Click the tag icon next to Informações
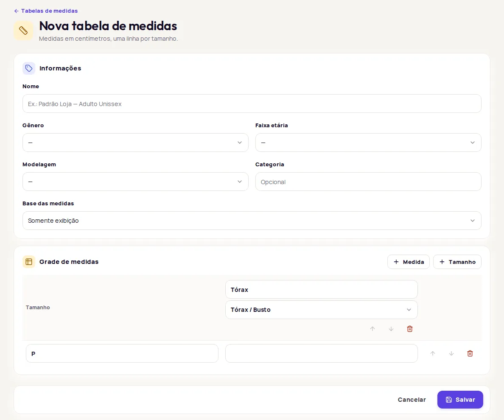Screen dimensions: 504x420 click(28, 68)
